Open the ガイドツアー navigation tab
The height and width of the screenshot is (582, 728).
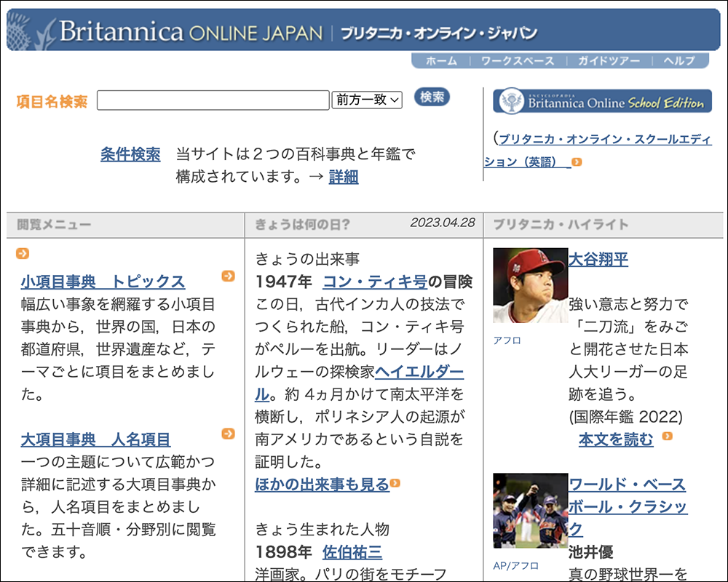click(x=609, y=61)
